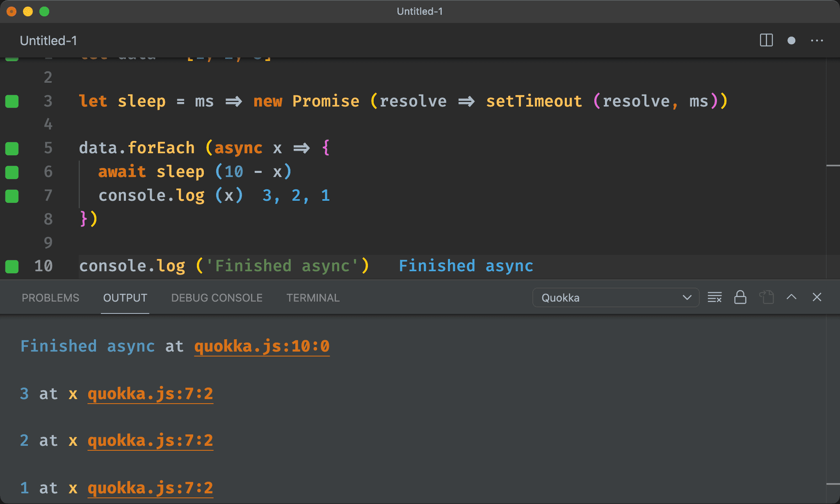Clear the output panel contents
The width and height of the screenshot is (840, 504).
pyautogui.click(x=714, y=297)
